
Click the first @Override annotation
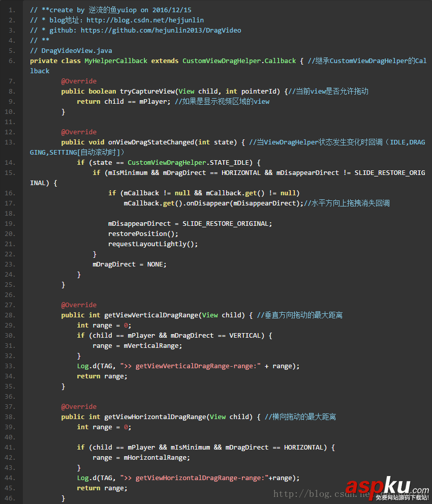pos(79,81)
